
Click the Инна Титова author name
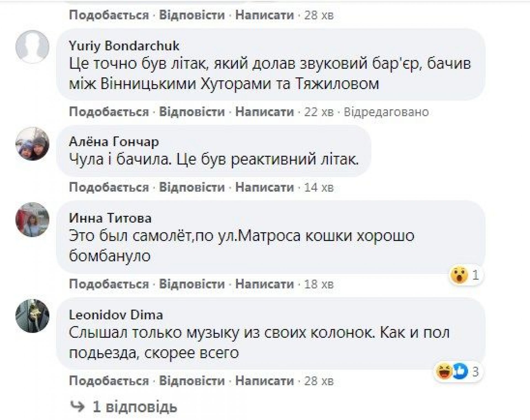tap(110, 218)
